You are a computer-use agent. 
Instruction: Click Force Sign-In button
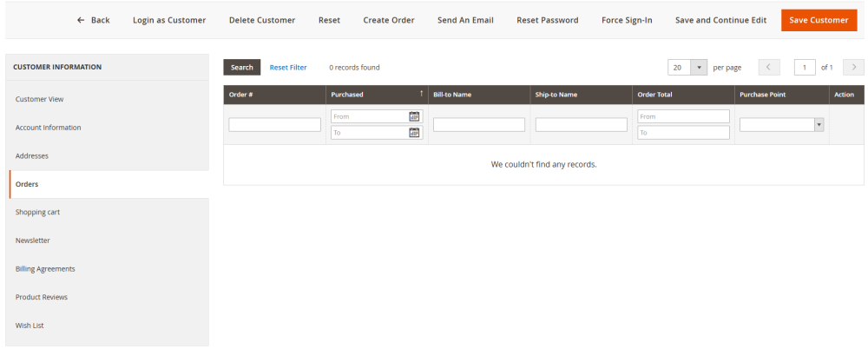pos(627,20)
